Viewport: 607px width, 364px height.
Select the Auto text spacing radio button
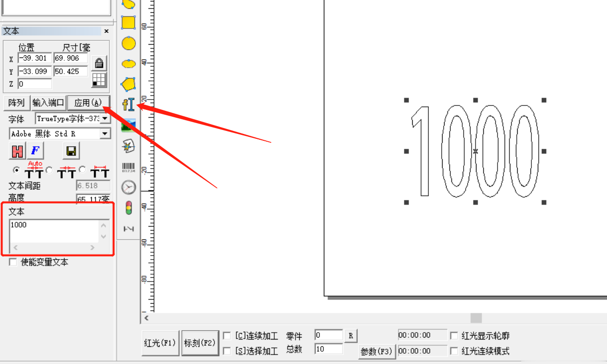17,170
